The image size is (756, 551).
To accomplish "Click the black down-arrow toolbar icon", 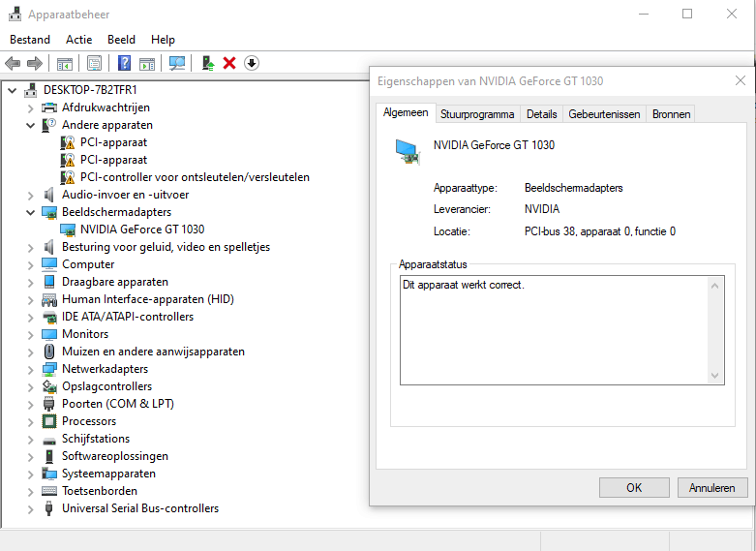I will [252, 63].
